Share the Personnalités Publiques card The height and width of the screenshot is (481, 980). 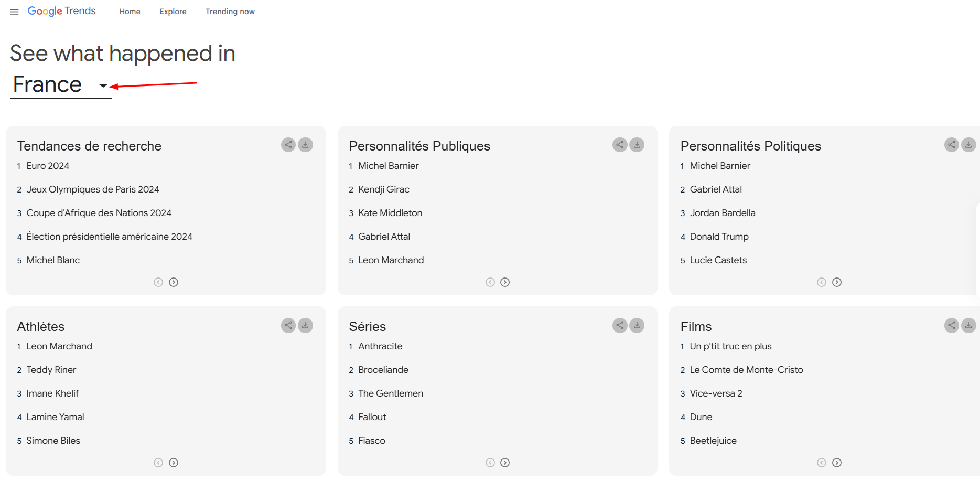(x=620, y=145)
